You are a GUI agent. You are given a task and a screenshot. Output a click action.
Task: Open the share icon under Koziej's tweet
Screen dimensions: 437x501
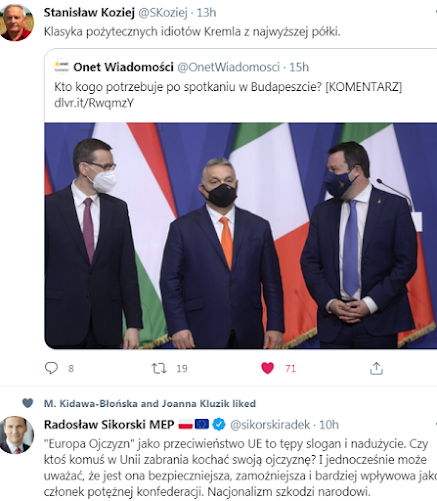[376, 368]
